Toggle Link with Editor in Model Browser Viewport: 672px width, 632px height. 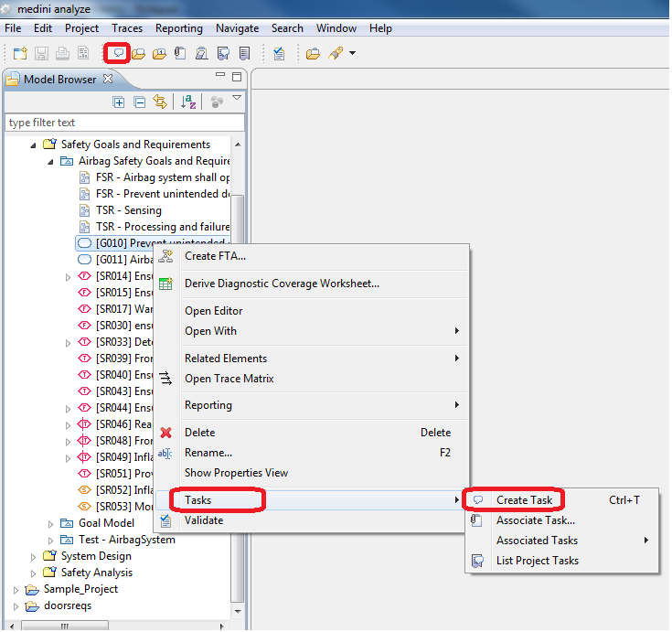tap(161, 102)
